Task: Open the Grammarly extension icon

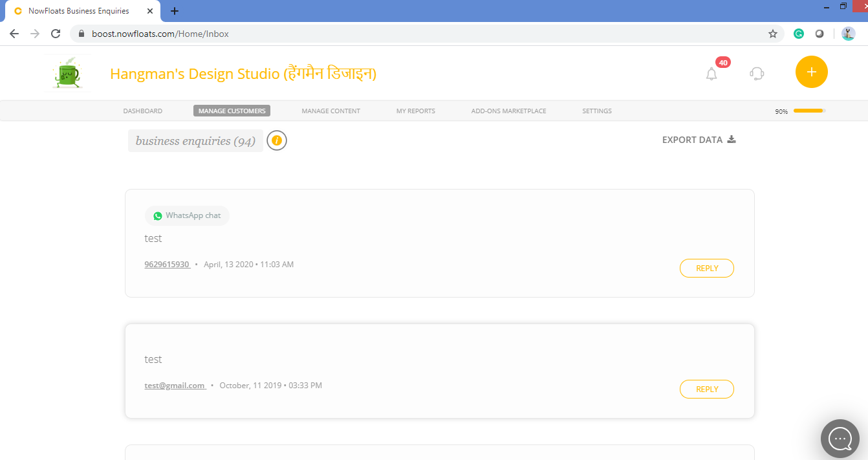Action: click(799, 34)
